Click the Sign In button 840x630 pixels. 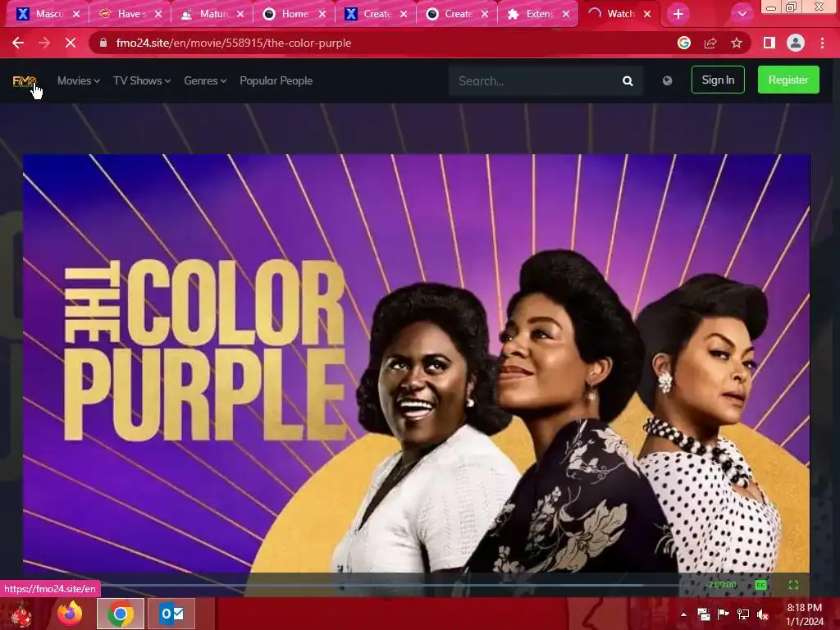coord(718,80)
